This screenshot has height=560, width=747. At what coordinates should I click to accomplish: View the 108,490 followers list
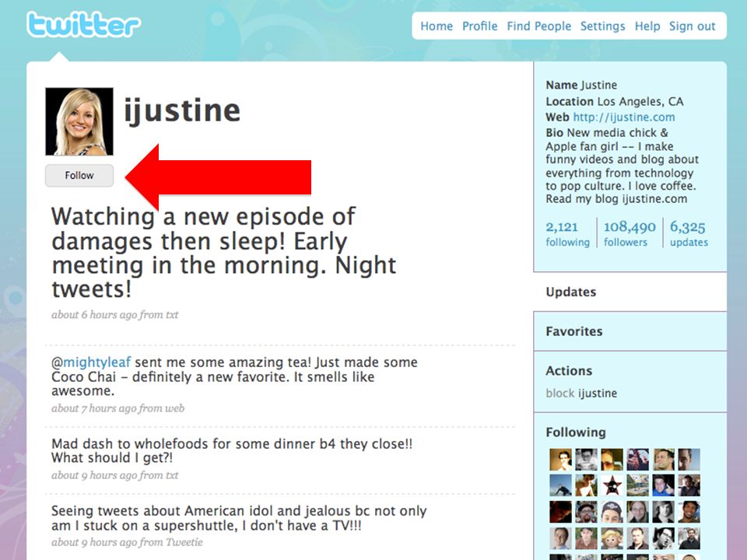click(x=630, y=233)
